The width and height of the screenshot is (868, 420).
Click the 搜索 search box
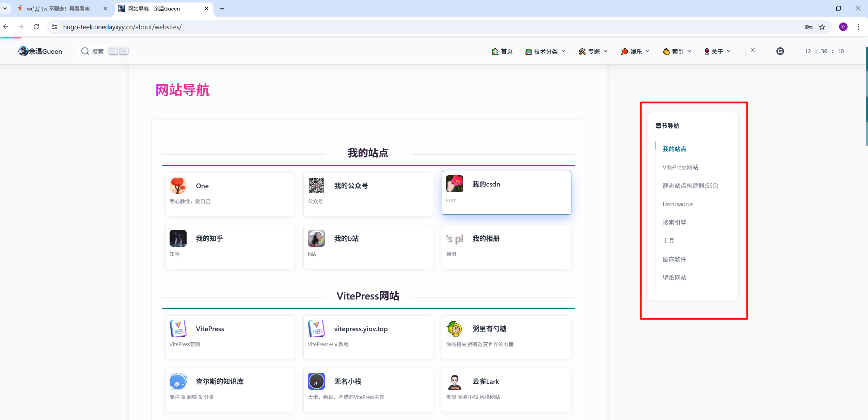point(97,51)
